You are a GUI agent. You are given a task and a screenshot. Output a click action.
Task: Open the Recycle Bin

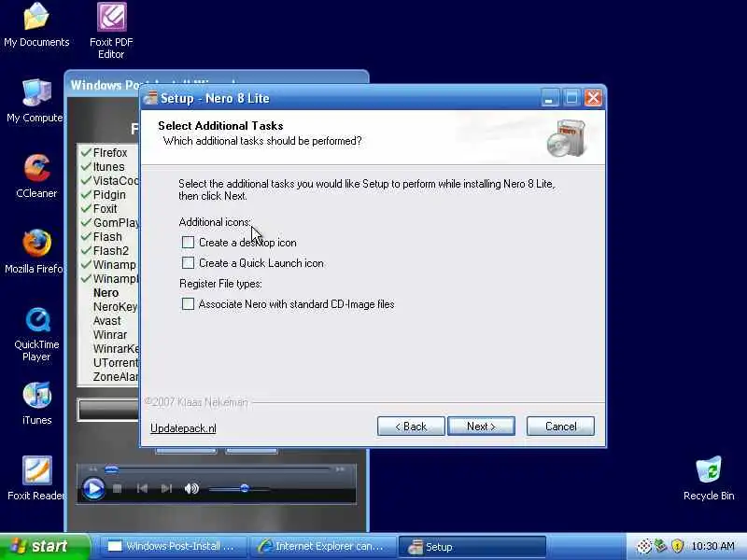pos(709,478)
